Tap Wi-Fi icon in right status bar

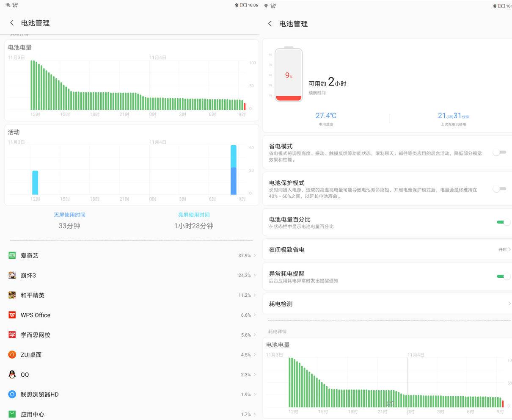tap(266, 6)
